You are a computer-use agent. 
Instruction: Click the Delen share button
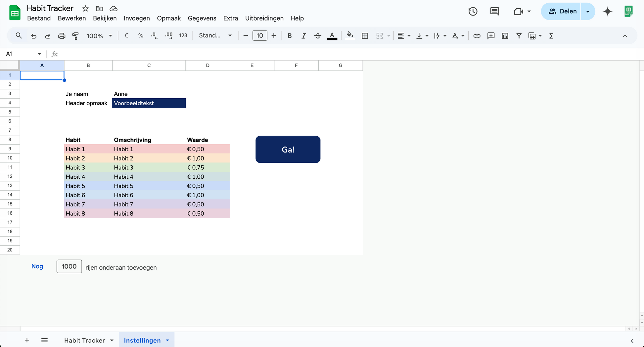pos(562,11)
